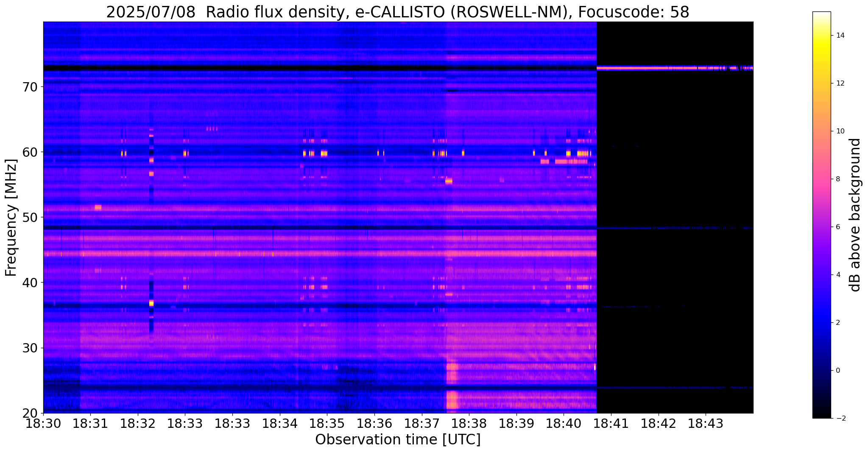Click the 18:37 time axis tick label

coord(422,423)
